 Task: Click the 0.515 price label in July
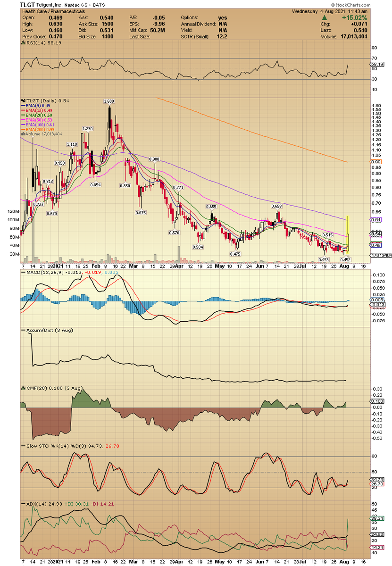[328, 235]
